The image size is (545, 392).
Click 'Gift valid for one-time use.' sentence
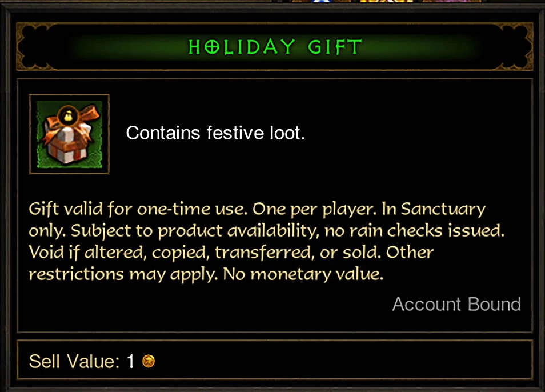coord(138,209)
